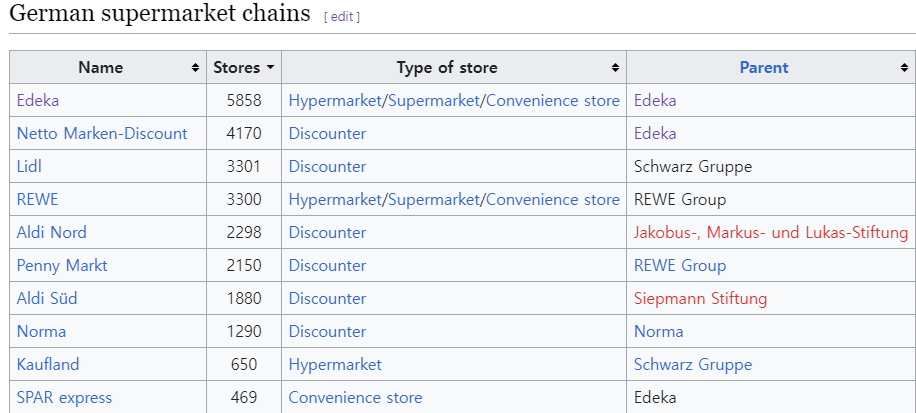Click the Siepmann Stiftung red link
The height and width of the screenshot is (413, 916).
(x=700, y=298)
